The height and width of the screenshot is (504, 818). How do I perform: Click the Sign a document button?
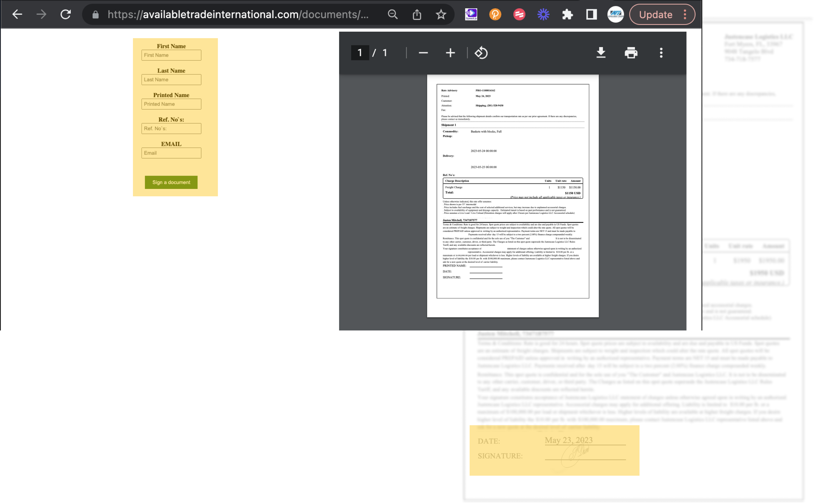tap(171, 182)
